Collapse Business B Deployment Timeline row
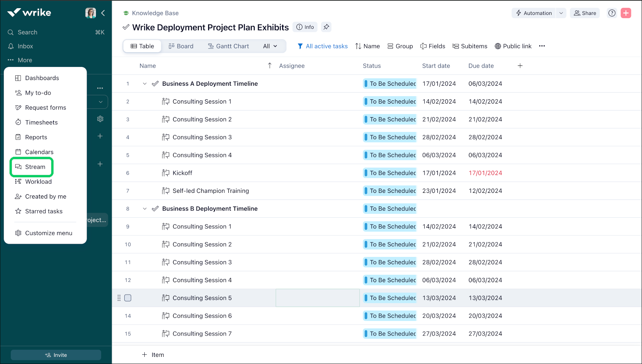642x364 pixels. coord(145,209)
